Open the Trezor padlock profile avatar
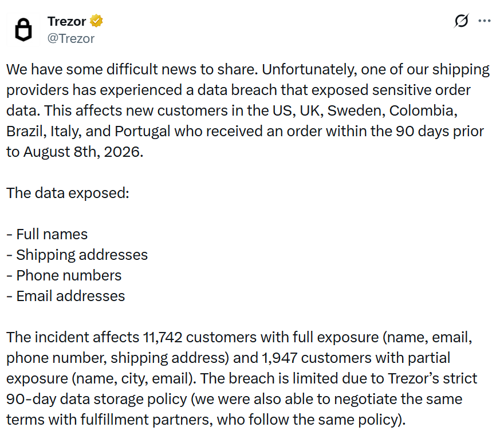 [23, 30]
